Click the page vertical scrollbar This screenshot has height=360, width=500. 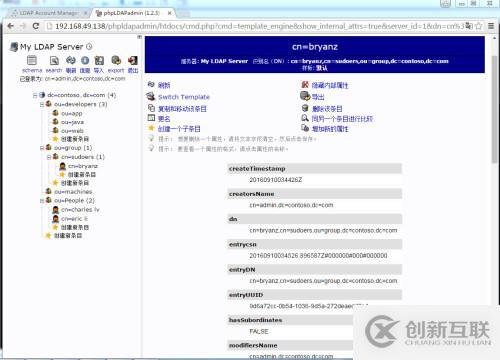click(494, 109)
